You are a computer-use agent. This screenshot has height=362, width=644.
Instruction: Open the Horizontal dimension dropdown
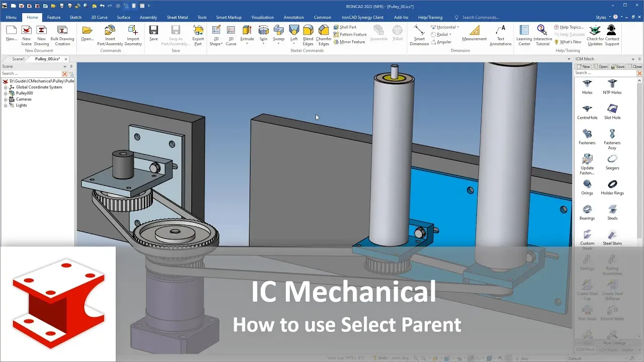pos(458,27)
